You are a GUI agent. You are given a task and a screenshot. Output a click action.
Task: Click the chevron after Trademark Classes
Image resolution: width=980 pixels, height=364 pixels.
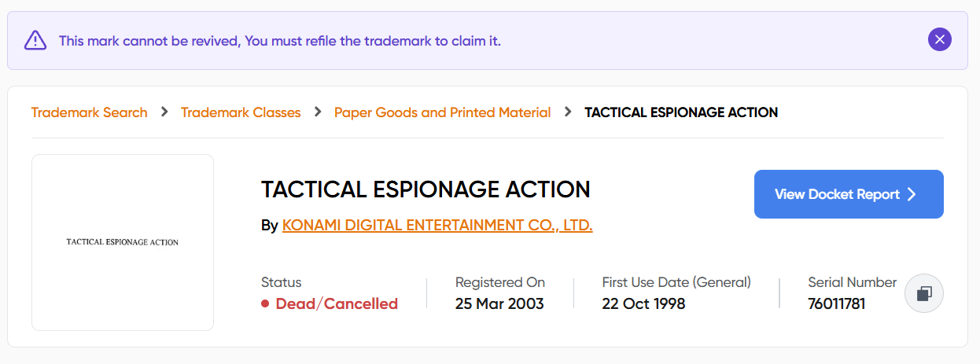pos(318,112)
